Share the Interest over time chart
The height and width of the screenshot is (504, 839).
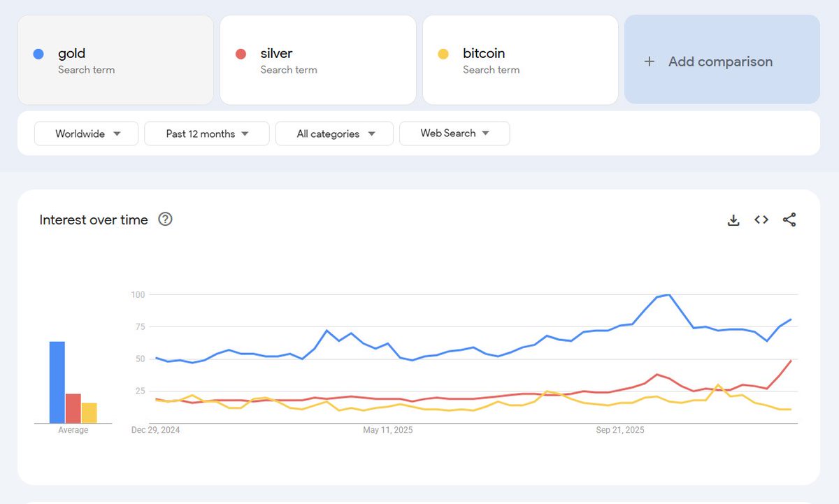click(789, 220)
